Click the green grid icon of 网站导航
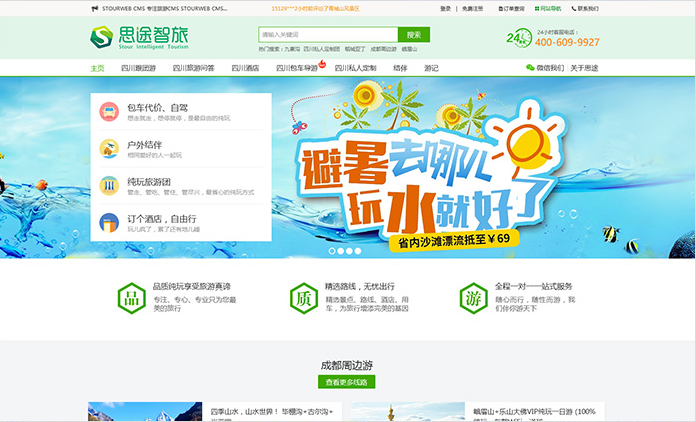Screen dimensions: 696x422 pos(537,8)
